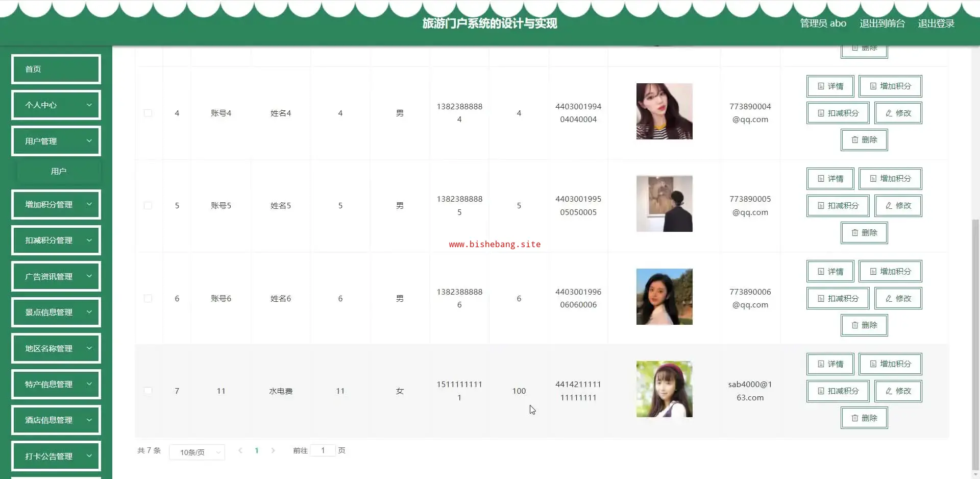Increase points for 账号6 user
The height and width of the screenshot is (479, 980).
[890, 272]
